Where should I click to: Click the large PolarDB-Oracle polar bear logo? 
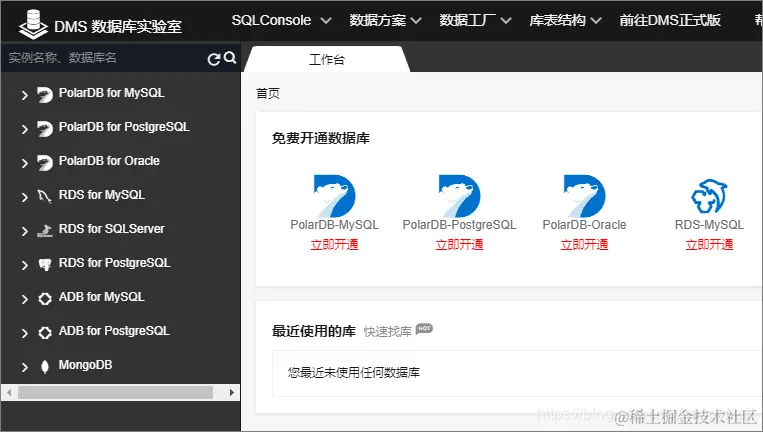pos(584,196)
